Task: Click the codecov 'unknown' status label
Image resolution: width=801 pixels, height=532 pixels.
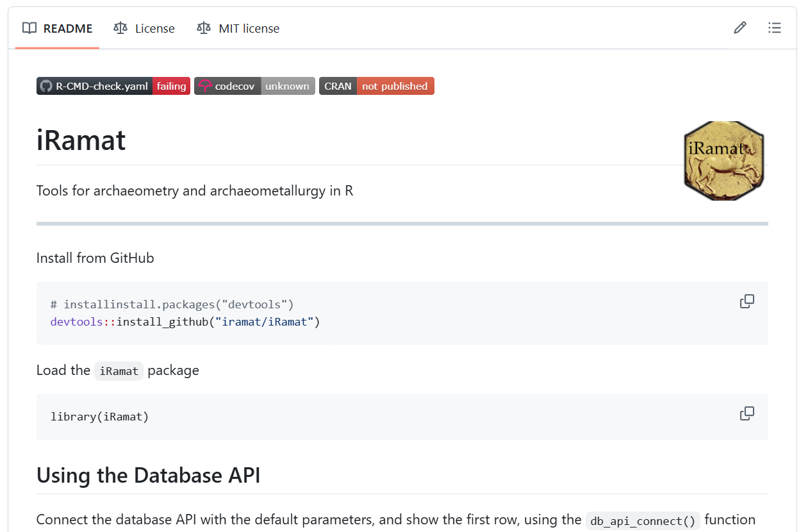Action: coord(287,86)
